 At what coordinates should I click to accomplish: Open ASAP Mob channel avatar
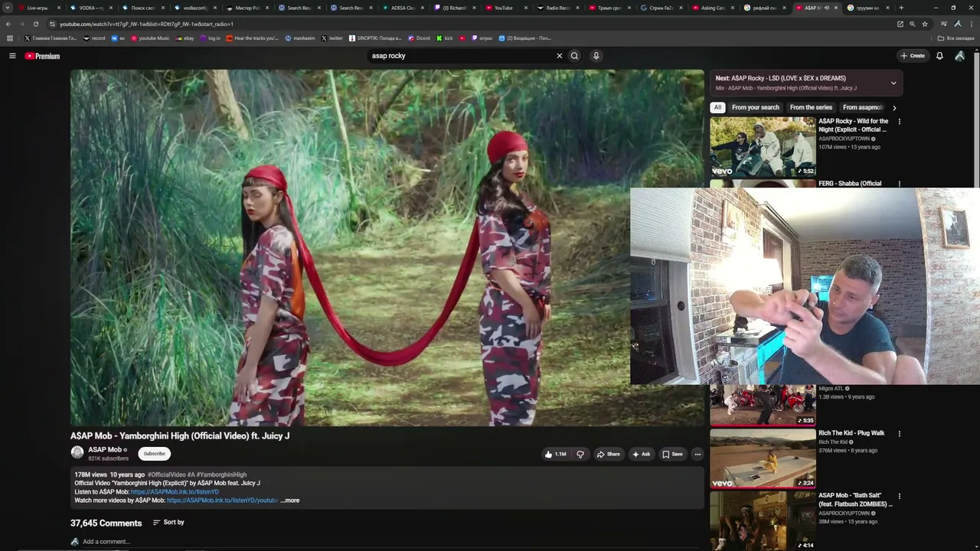77,452
